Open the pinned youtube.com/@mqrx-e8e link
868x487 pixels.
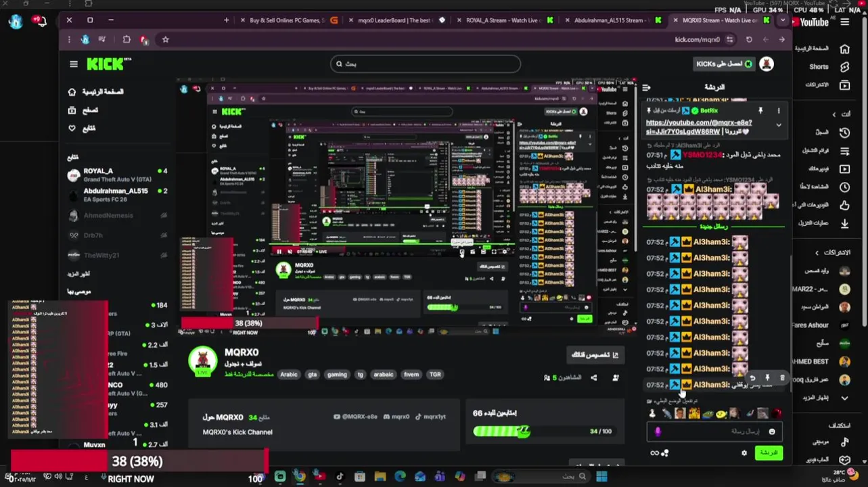(x=699, y=127)
